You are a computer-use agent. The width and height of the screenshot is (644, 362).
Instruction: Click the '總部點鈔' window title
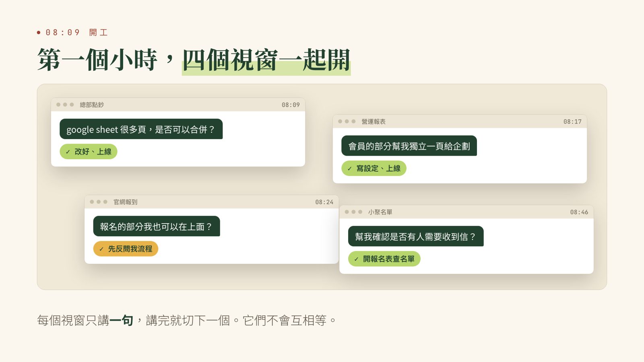[92, 105]
